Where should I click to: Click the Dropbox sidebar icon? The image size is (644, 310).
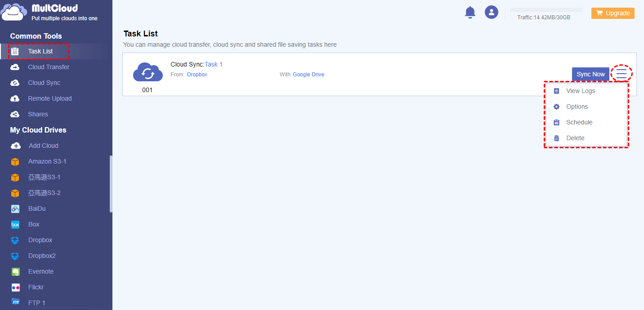click(x=15, y=240)
